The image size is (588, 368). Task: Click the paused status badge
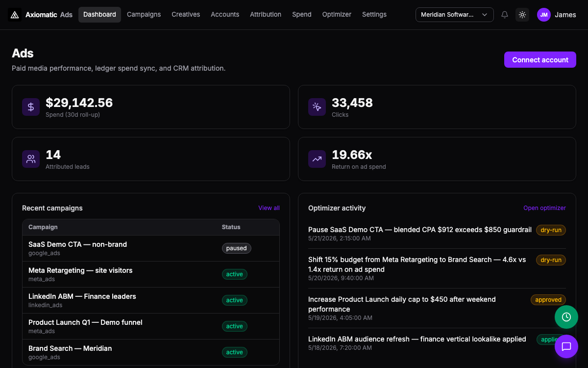(237, 248)
